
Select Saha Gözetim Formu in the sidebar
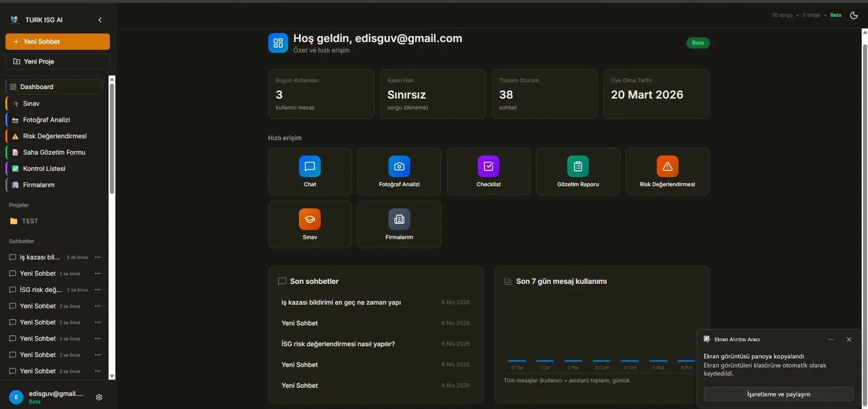(x=53, y=152)
